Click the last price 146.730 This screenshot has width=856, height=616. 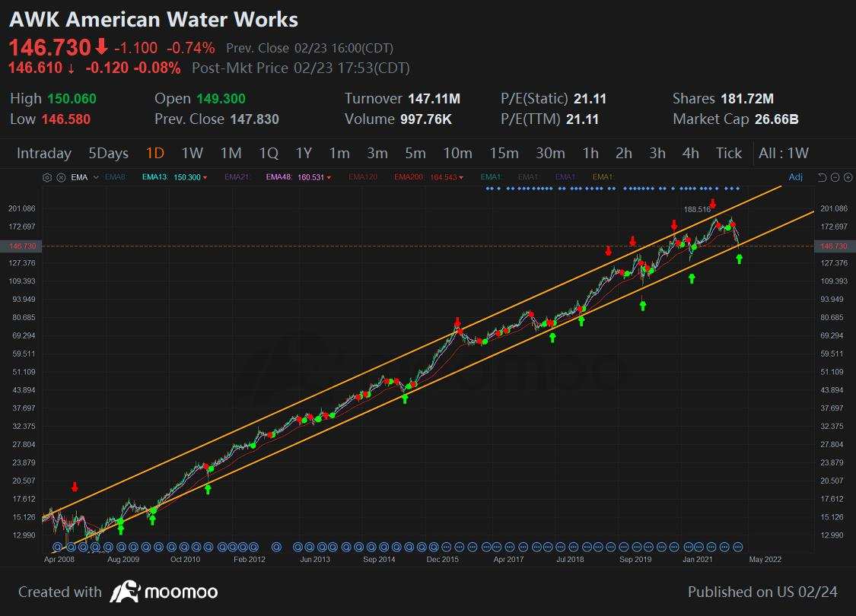pos(49,47)
